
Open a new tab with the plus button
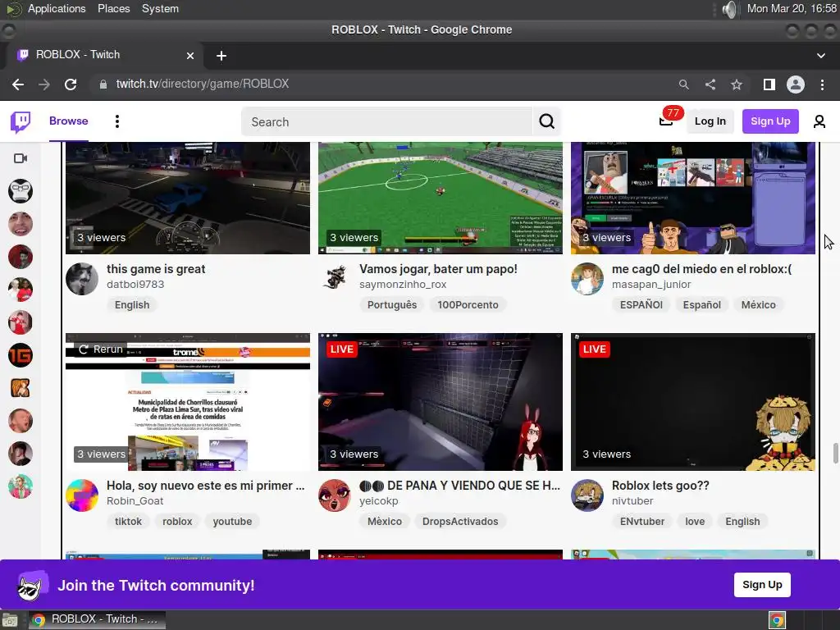pos(221,56)
